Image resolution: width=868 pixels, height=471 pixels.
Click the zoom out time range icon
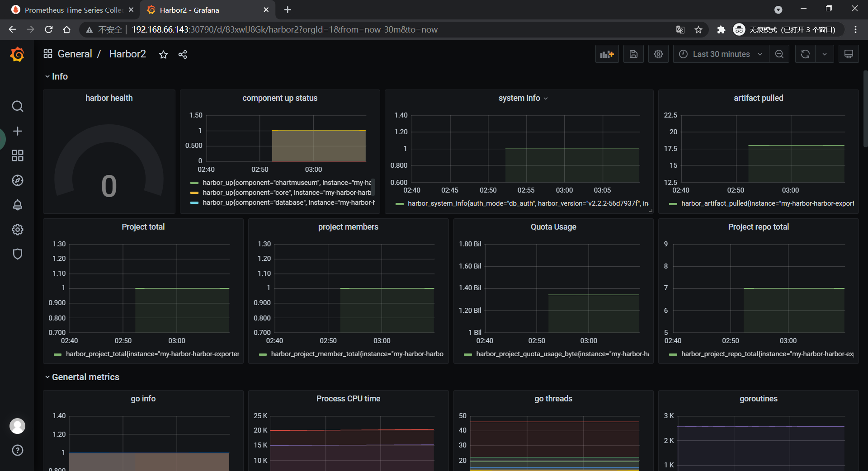[x=779, y=54]
